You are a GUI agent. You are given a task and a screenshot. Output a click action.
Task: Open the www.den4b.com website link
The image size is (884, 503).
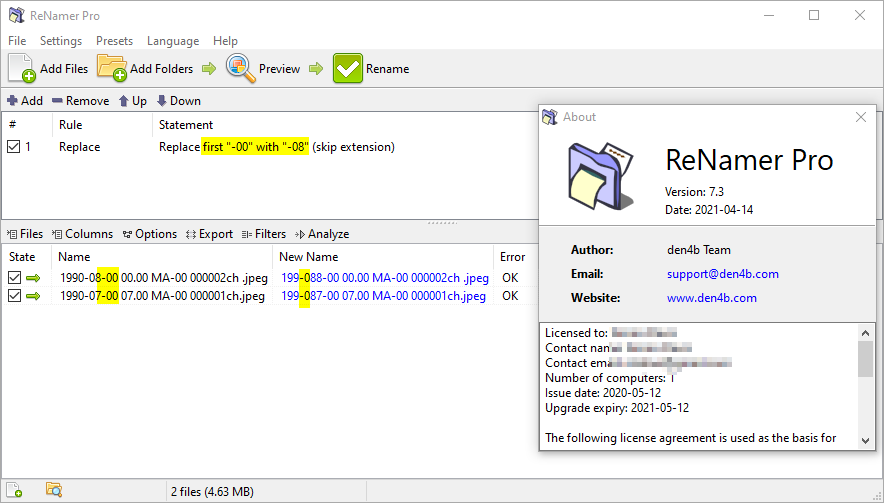(711, 298)
